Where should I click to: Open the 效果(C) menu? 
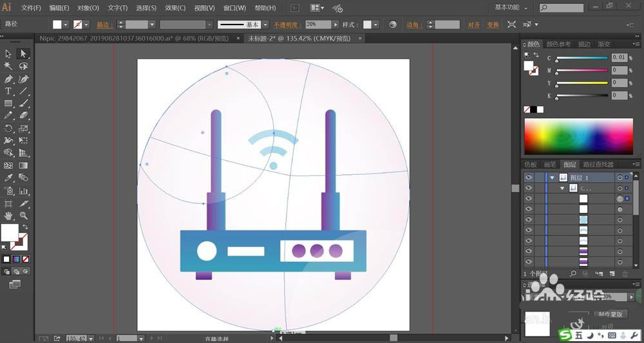coord(175,8)
